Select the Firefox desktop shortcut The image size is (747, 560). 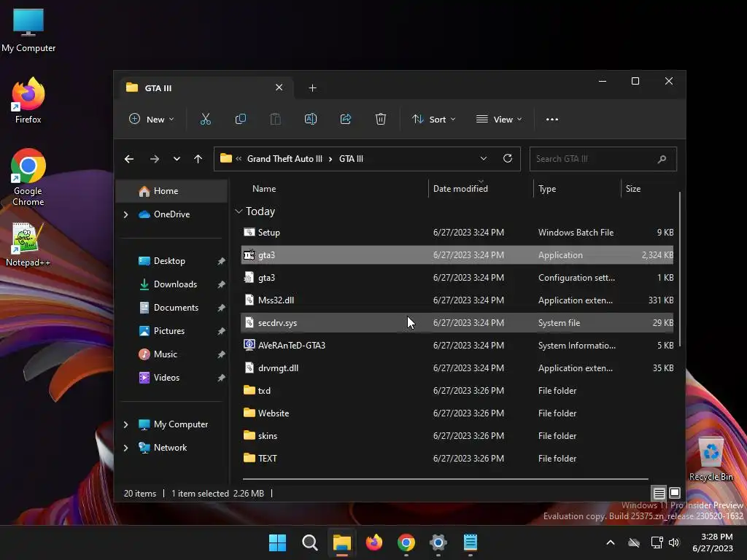[28, 101]
